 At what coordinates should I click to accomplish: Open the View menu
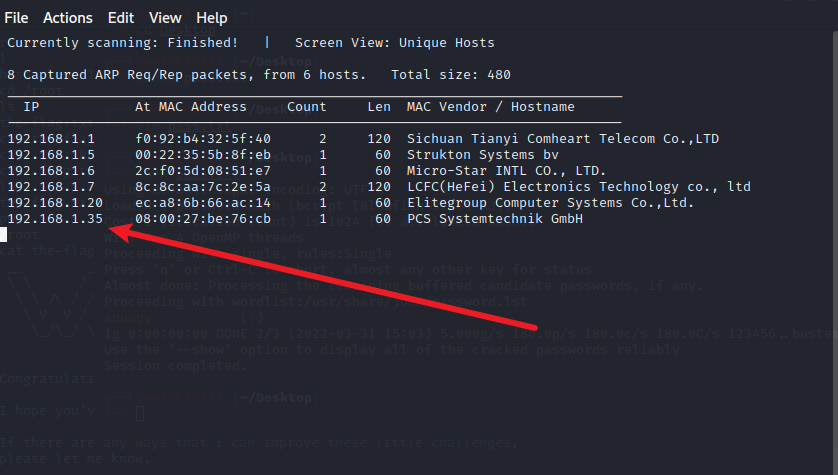click(x=166, y=18)
